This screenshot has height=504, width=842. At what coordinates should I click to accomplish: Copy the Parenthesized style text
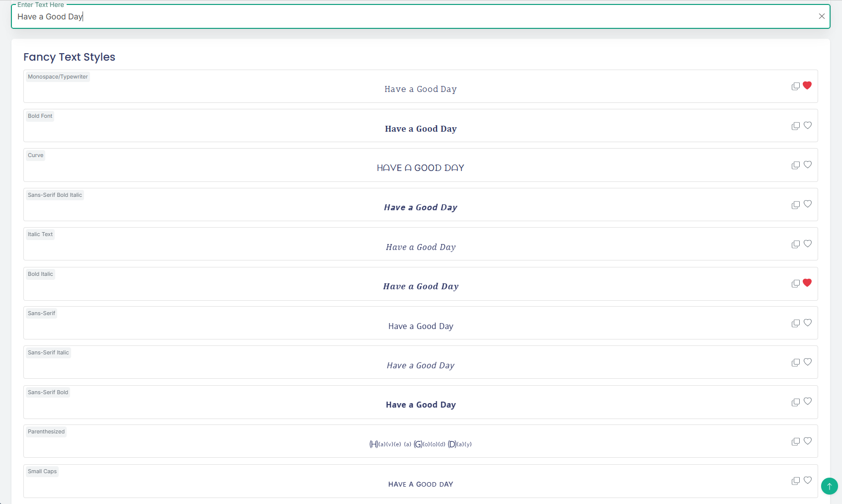coord(795,441)
